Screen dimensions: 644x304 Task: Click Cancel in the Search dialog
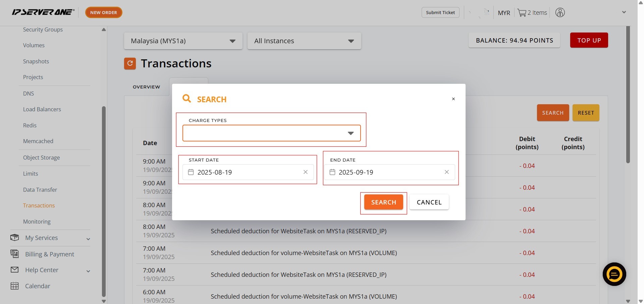pyautogui.click(x=429, y=202)
